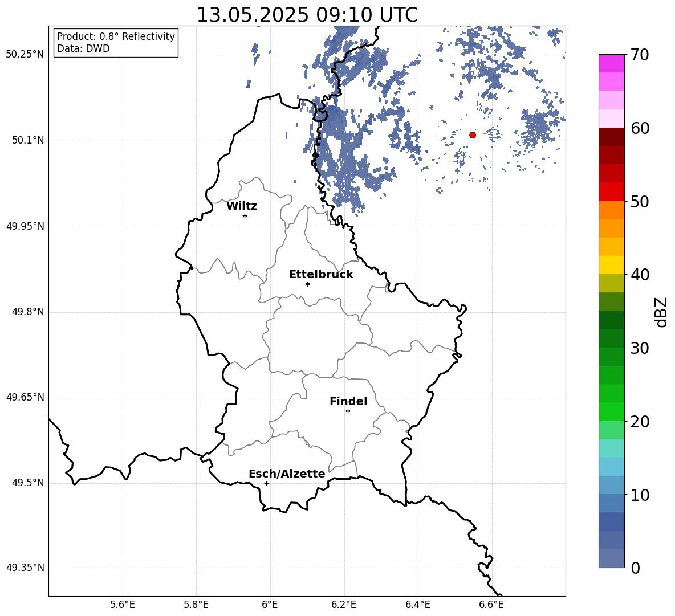Click the 5.6°E longitude label
The image size is (675, 616).
[x=123, y=605]
